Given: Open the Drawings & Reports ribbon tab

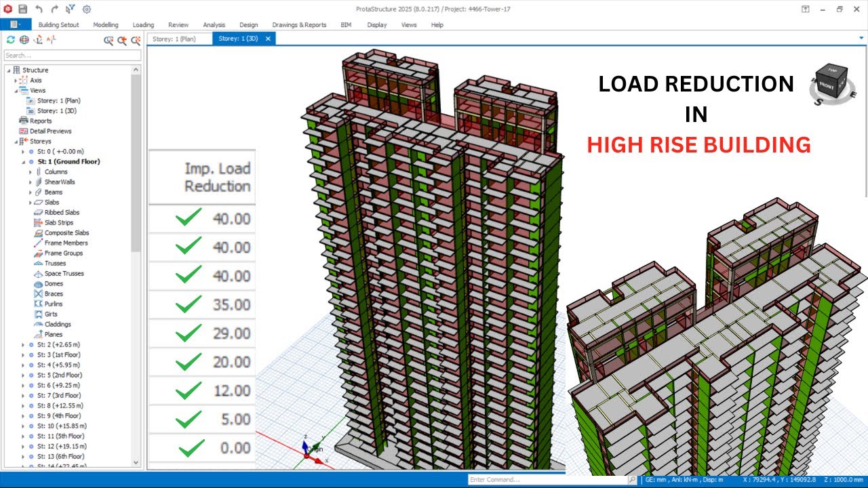Looking at the screenshot, I should (x=299, y=24).
